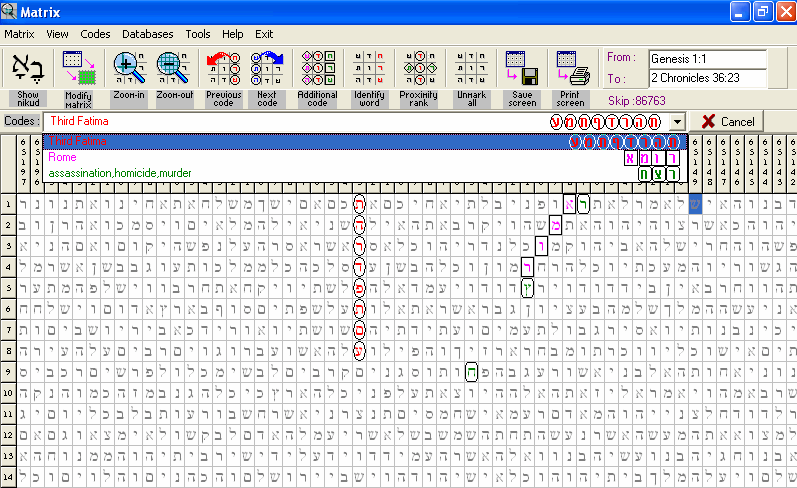Click the Zoom-out magnifier icon
The width and height of the screenshot is (797, 488).
coord(174,68)
